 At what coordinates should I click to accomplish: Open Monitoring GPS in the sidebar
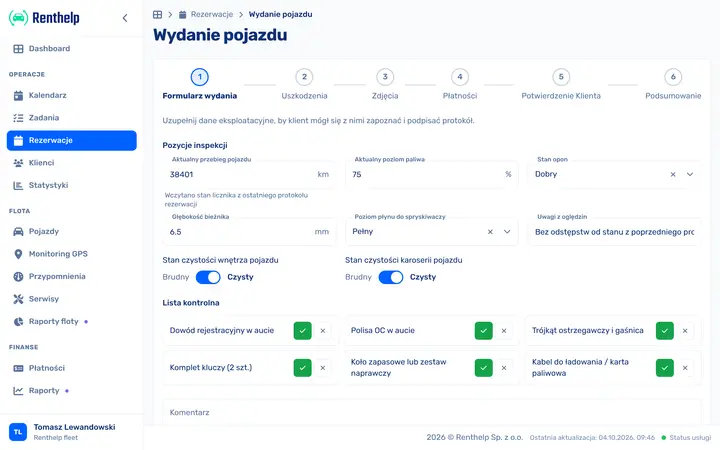tap(72, 254)
